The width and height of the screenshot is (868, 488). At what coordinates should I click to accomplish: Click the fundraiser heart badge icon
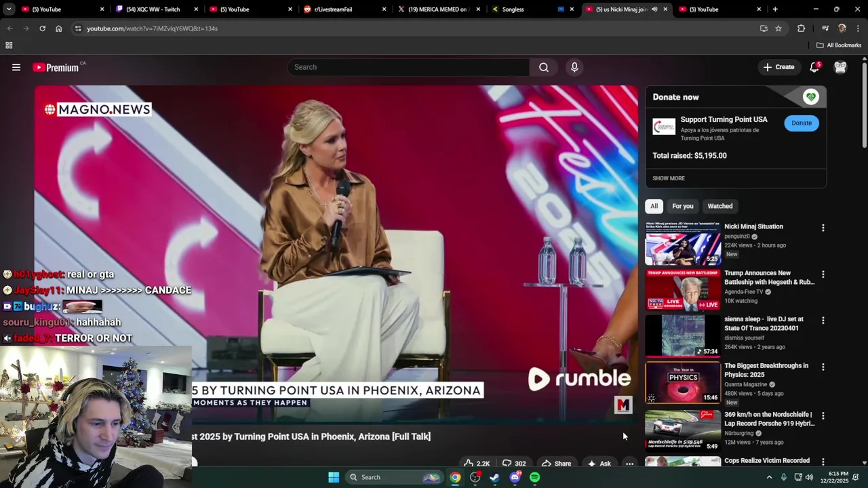click(810, 97)
